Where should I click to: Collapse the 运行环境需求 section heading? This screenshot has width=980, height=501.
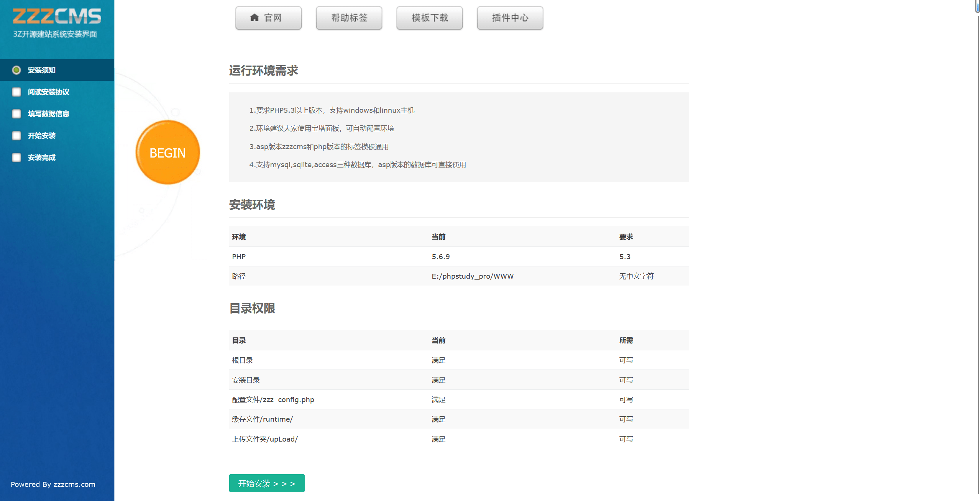click(x=264, y=71)
